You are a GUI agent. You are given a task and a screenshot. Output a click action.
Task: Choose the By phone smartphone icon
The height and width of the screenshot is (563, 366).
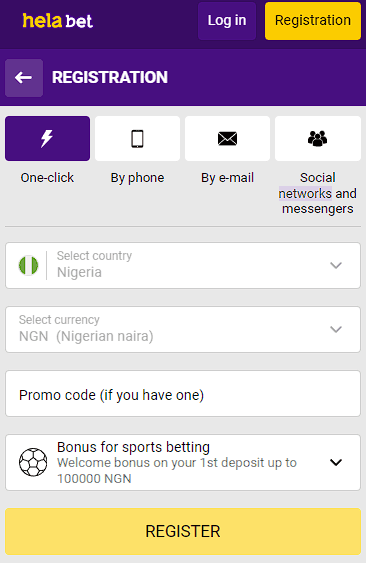137,139
